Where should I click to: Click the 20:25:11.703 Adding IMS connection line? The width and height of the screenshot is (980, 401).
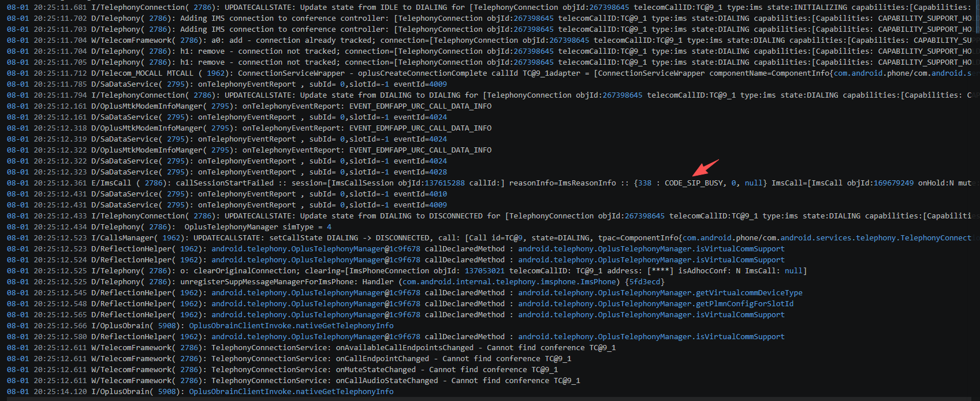490,29
